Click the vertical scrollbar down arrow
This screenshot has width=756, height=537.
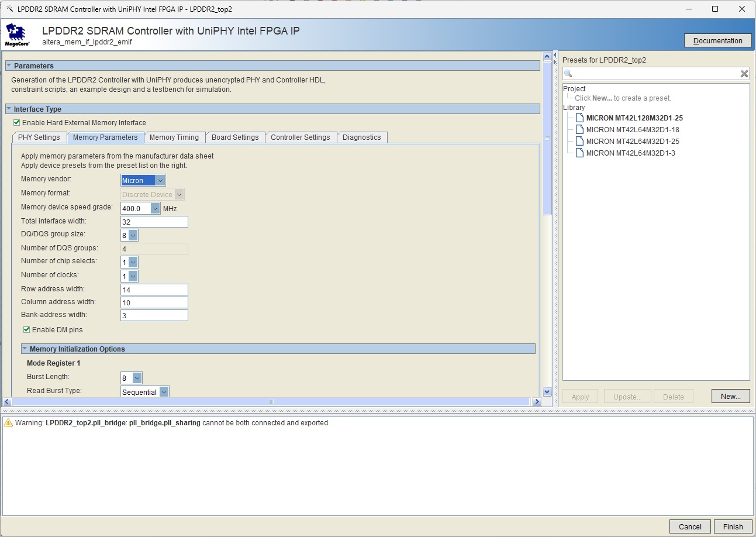(x=547, y=392)
